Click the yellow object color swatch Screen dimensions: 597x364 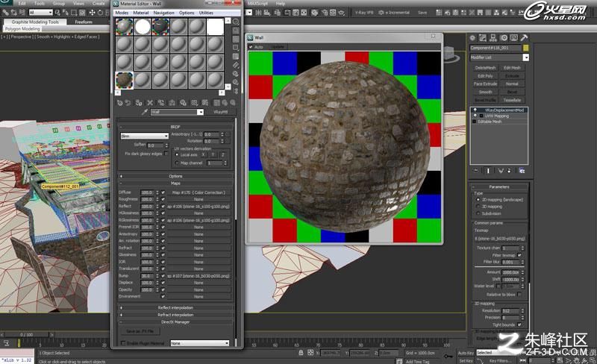tap(526, 48)
